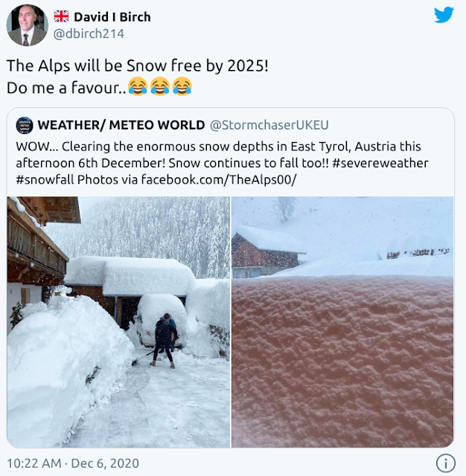
Task: Open the facebook.com/TheAlps00/ link
Action: [x=219, y=179]
